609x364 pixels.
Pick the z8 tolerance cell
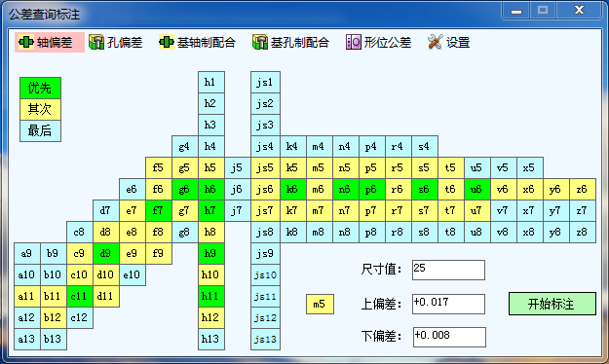click(583, 232)
